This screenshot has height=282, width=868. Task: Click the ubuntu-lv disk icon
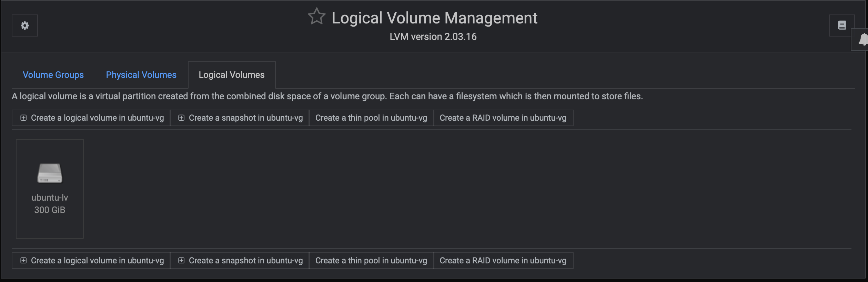[50, 173]
